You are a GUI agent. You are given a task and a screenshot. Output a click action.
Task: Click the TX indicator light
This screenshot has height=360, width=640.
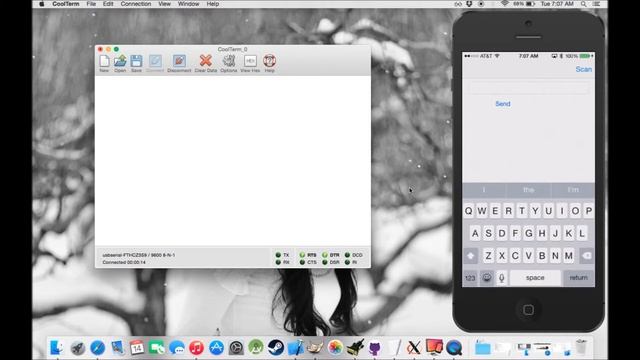click(x=278, y=255)
